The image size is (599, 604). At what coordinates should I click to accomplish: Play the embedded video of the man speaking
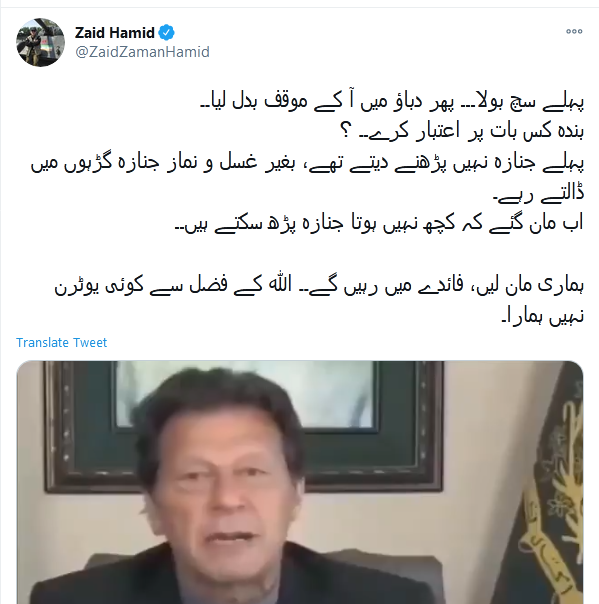pyautogui.click(x=299, y=482)
